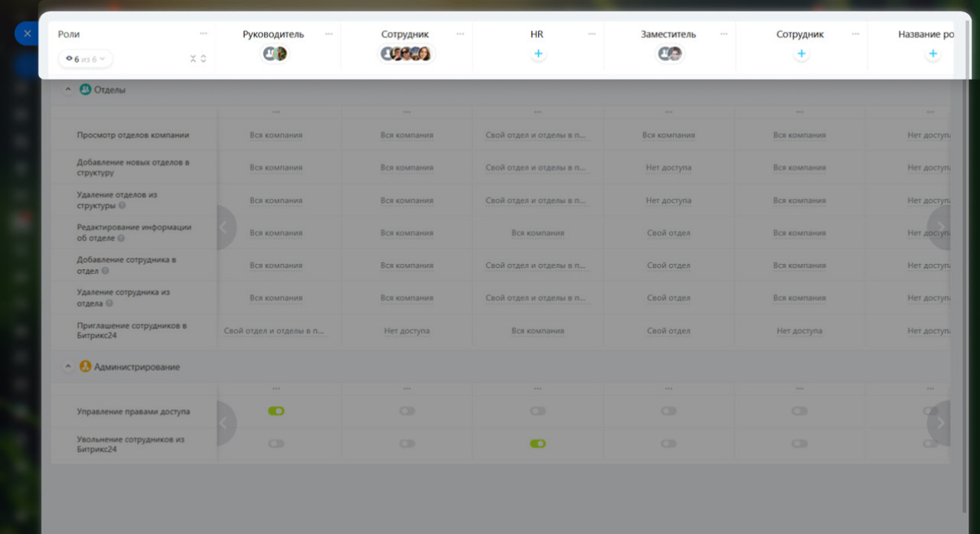Expand all sections icon next to roles filter
Image resolution: width=980 pixels, height=534 pixels.
tap(203, 59)
